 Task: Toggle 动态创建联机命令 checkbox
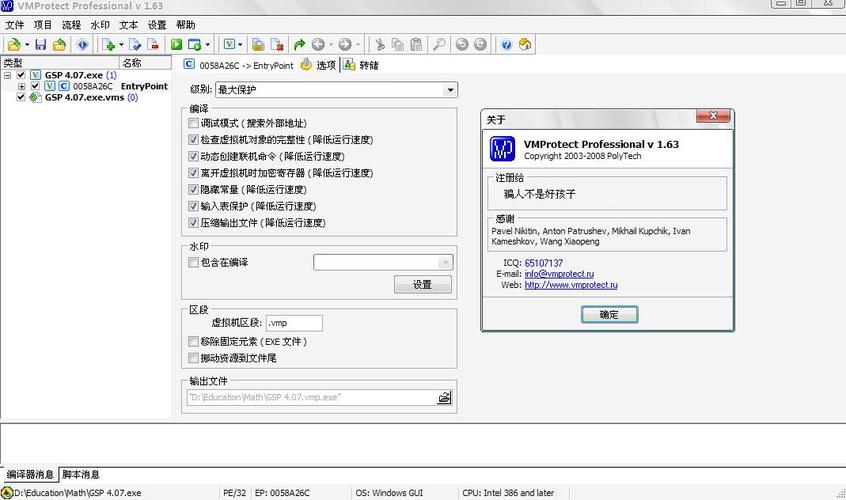(193, 156)
